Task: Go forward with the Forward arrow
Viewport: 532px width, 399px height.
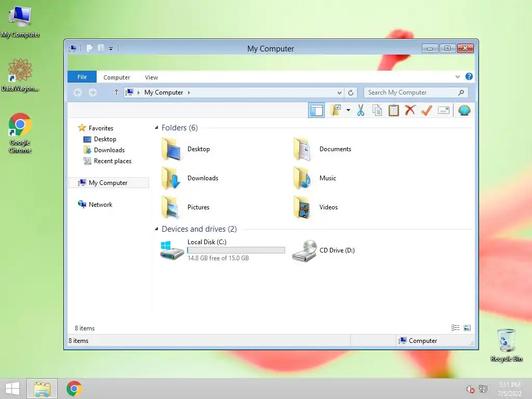Action: click(x=92, y=92)
